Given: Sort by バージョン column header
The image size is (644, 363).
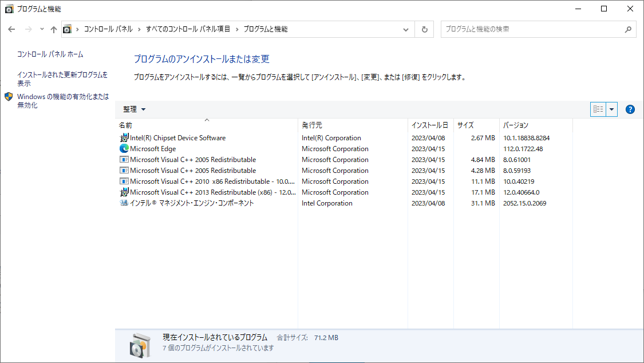Looking at the screenshot, I should click(x=536, y=125).
